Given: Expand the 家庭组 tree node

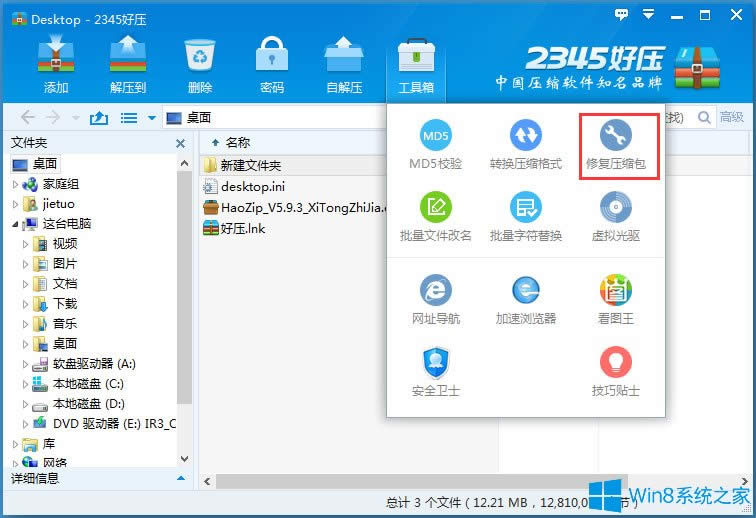Looking at the screenshot, I should tap(15, 184).
